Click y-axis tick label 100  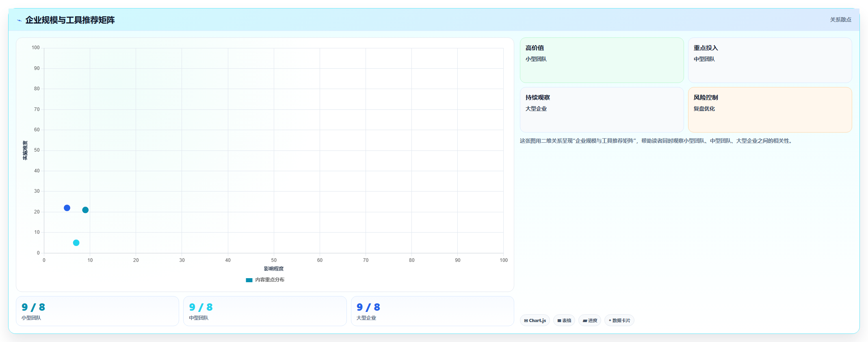pos(36,48)
